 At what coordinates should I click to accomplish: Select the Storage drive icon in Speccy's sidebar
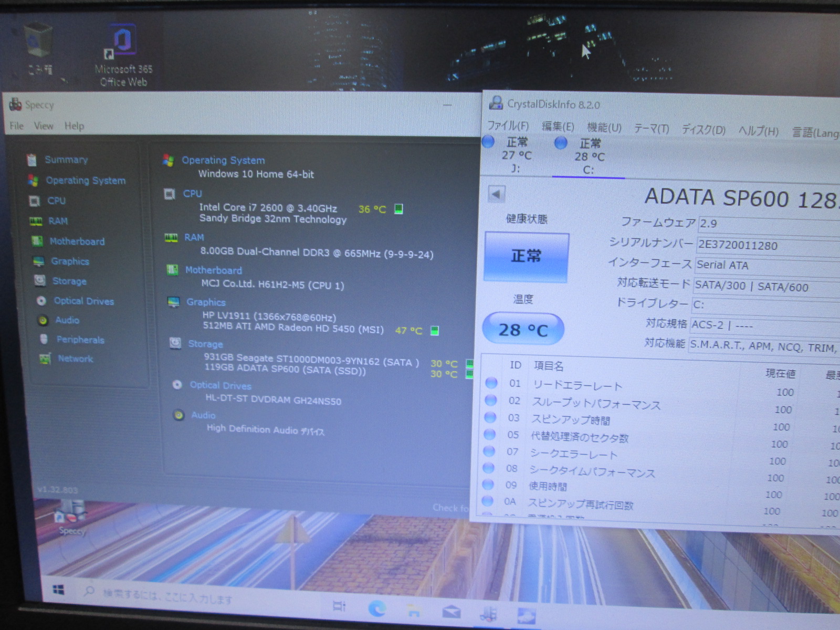tap(39, 280)
